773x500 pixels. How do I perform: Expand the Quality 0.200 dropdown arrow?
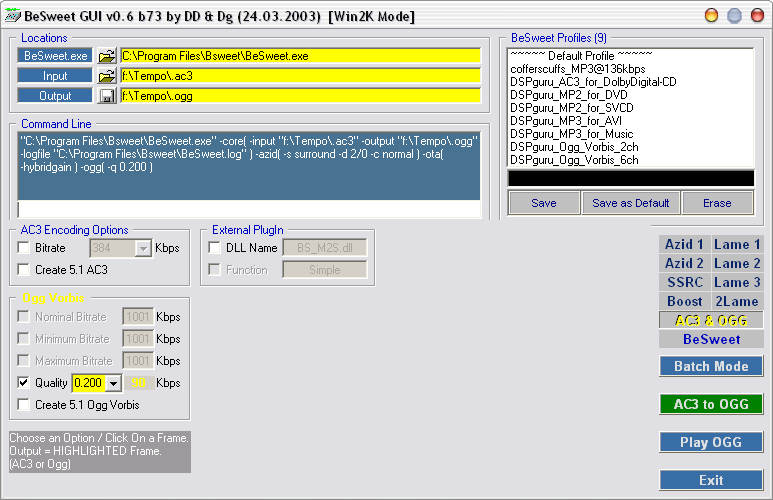point(113,383)
